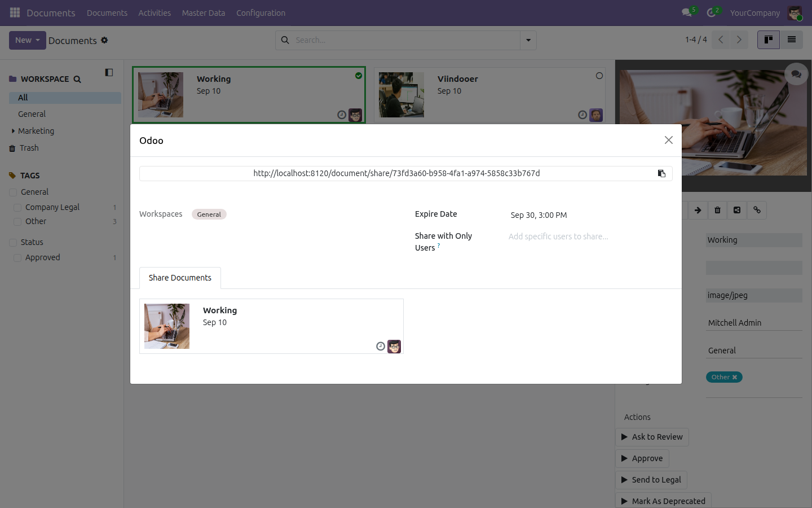Select the All workspace item
Viewport: 812px width, 508px height.
tap(65, 98)
